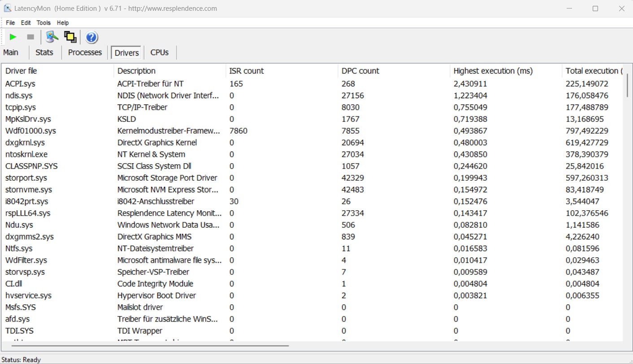This screenshot has height=364, width=633.
Task: Select the ACPI.sys driver row
Action: (x=312, y=84)
